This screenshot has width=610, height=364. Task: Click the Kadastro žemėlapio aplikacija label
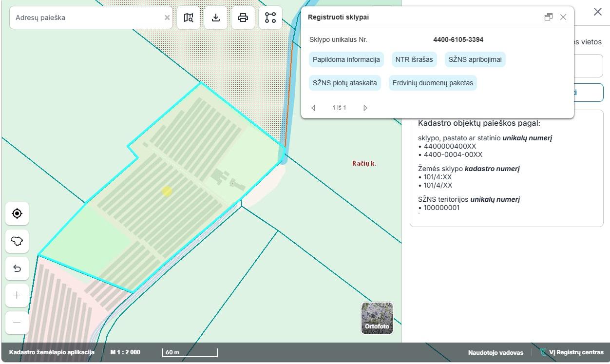(52, 352)
